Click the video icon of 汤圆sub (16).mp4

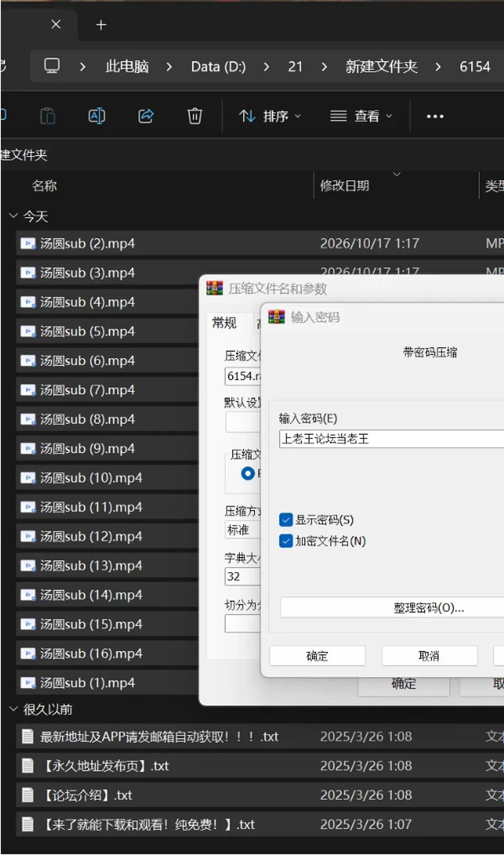click(x=28, y=654)
